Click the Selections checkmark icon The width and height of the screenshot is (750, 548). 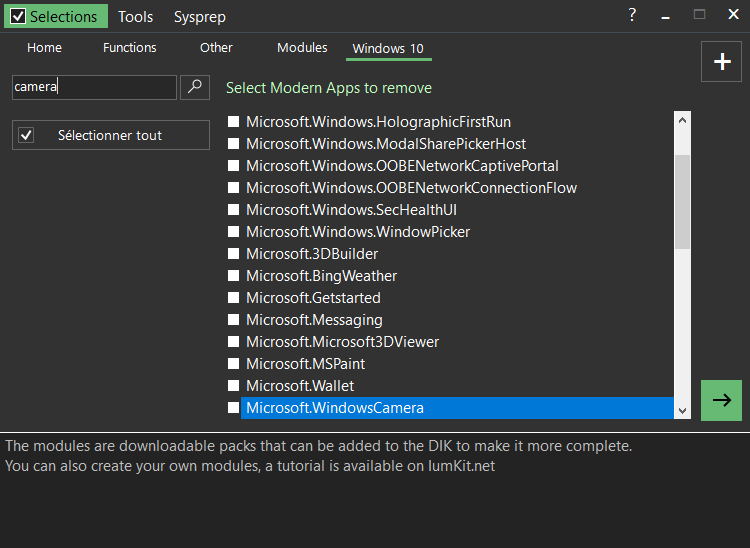[x=18, y=17]
